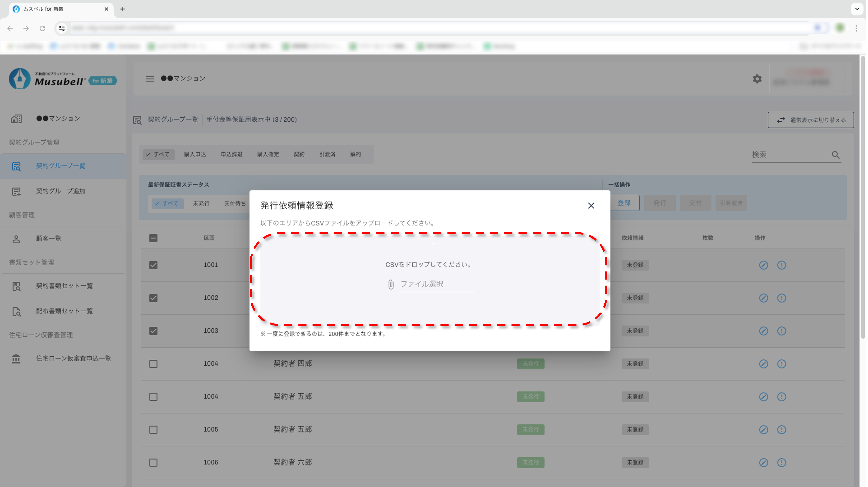Screen dimensions: 868x487
Task: Expand the browser tab search chevron
Action: pyautogui.click(x=857, y=9)
